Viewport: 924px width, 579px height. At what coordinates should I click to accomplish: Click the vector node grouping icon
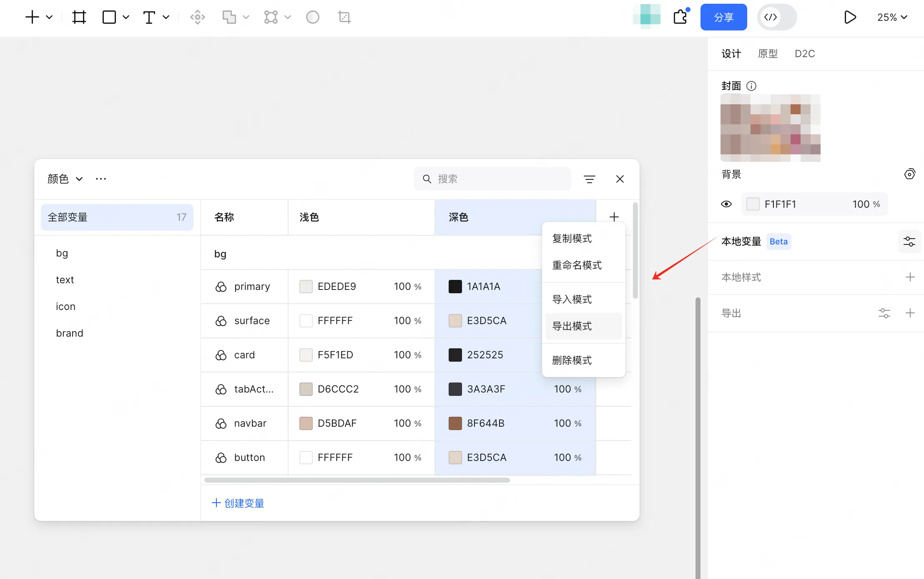(x=271, y=17)
